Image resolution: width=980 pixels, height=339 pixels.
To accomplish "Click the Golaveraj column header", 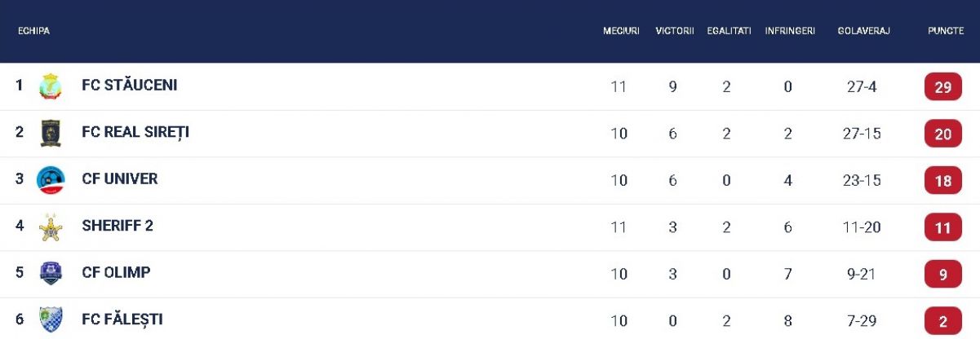I will 863,31.
